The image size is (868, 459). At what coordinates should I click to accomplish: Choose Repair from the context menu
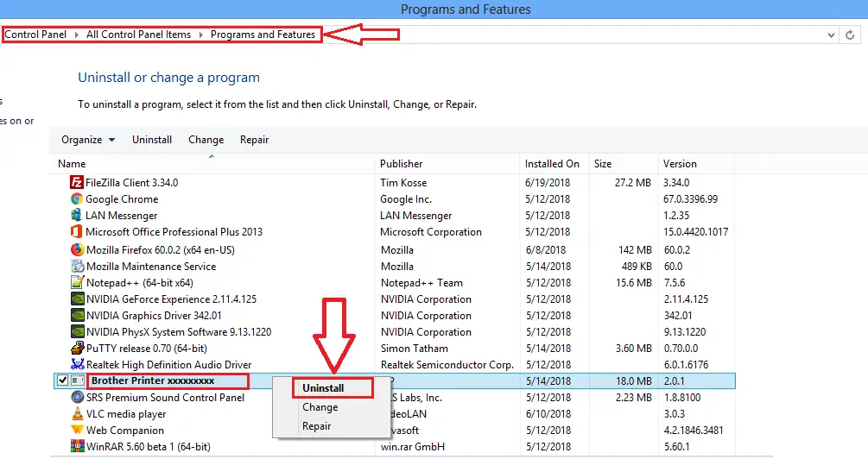click(317, 426)
